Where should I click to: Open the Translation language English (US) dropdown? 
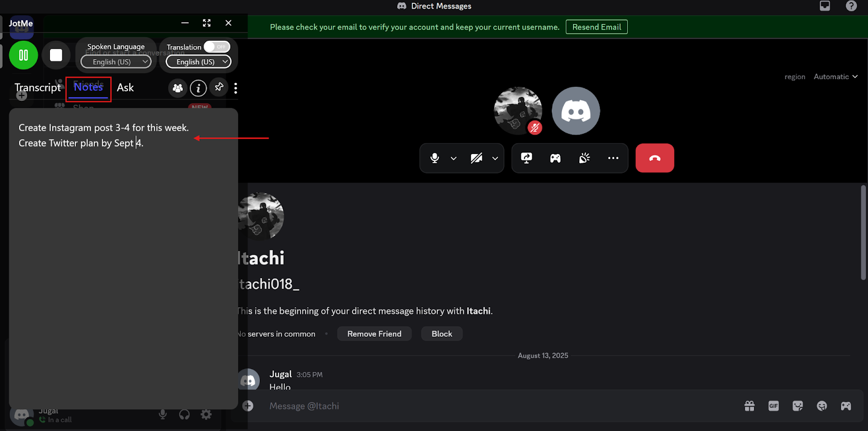(199, 62)
